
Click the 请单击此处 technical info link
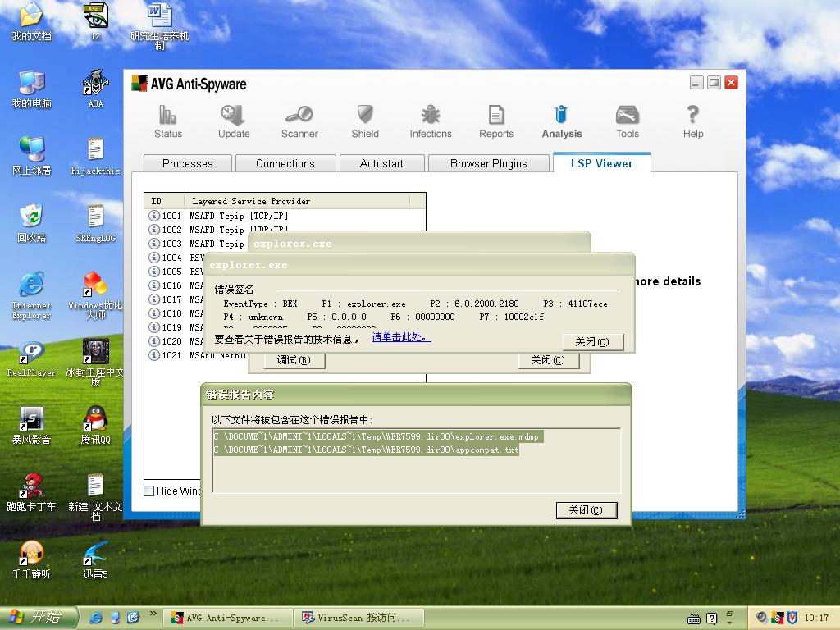[401, 337]
